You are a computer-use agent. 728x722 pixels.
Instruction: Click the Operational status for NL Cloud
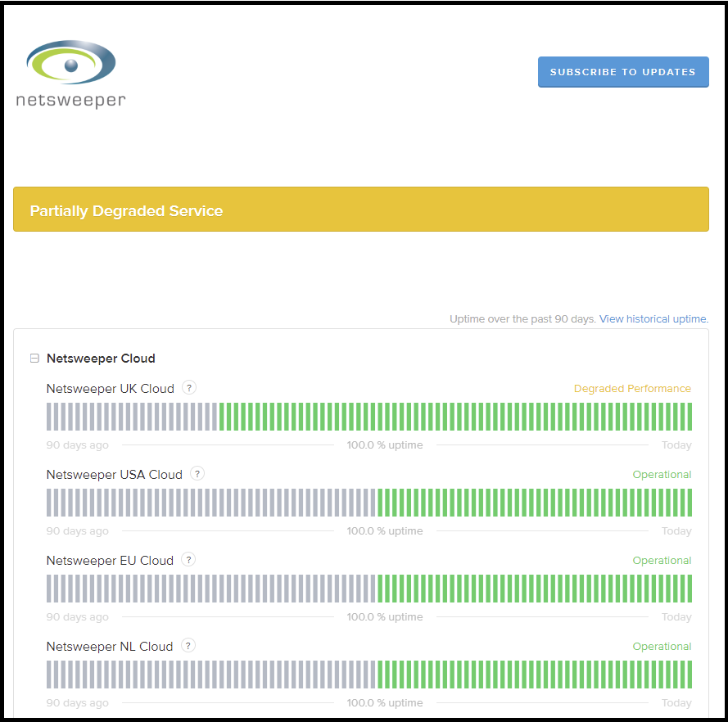tap(662, 647)
